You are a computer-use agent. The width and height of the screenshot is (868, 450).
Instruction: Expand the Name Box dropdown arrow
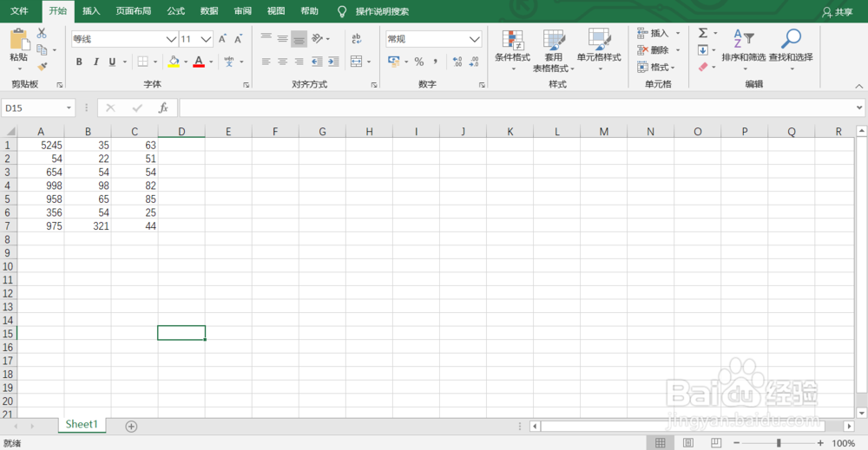69,108
